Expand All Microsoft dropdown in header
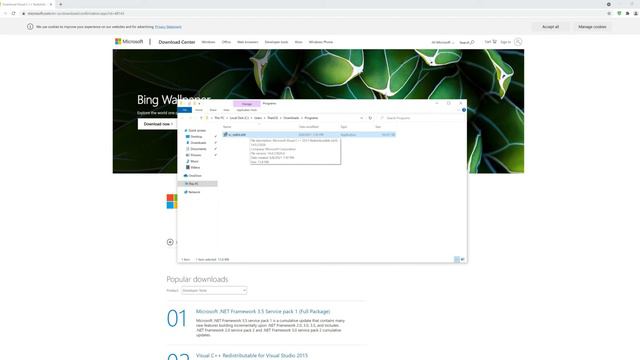The height and width of the screenshot is (360, 640). (x=442, y=42)
